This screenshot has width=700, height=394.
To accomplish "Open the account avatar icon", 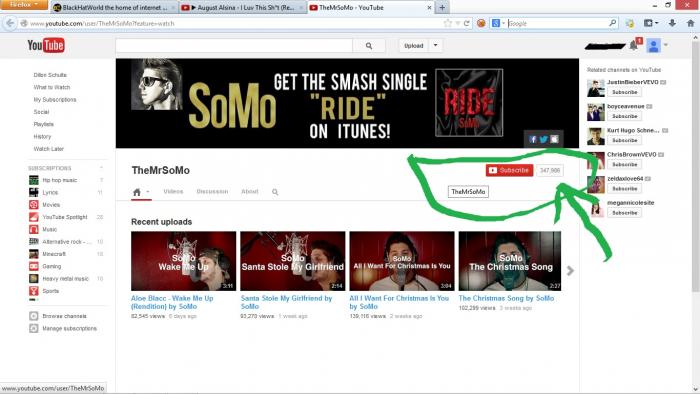I will click(x=654, y=46).
